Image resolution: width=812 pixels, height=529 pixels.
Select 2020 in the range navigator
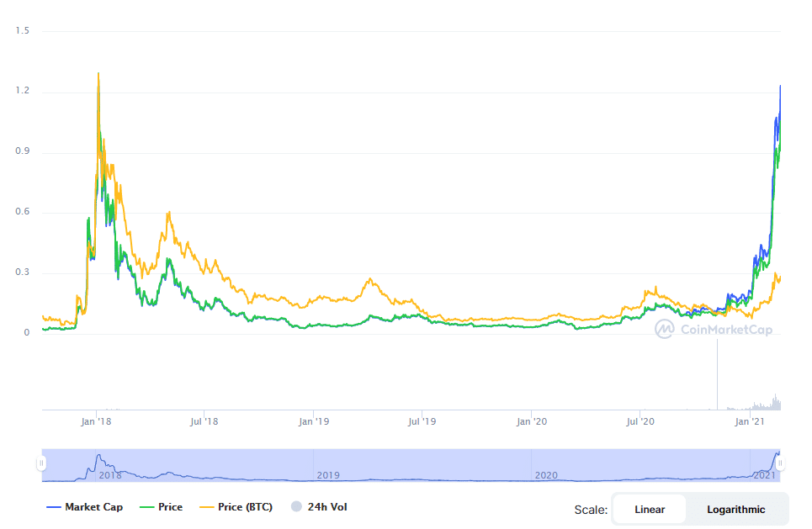tap(546, 475)
